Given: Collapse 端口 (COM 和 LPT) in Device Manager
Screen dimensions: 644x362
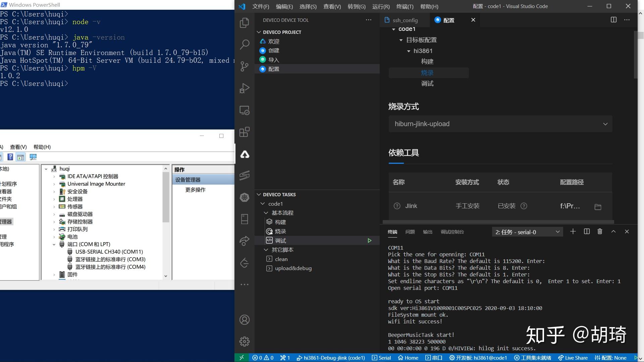Looking at the screenshot, I should pos(54,244).
